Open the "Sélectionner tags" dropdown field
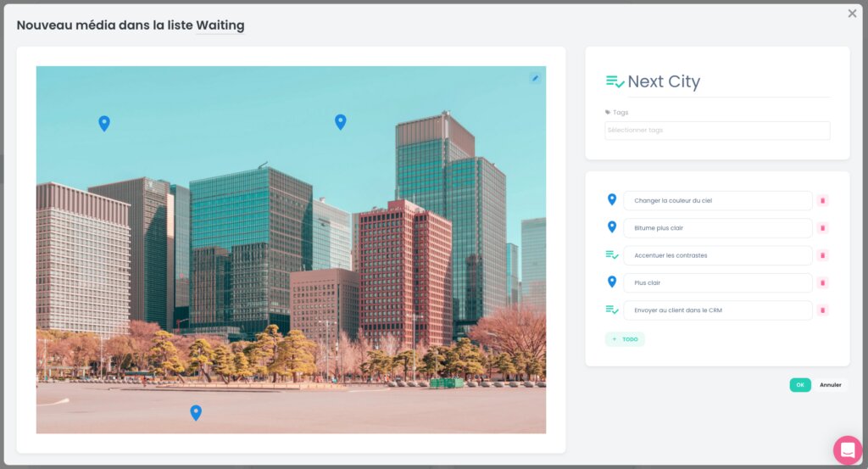Viewport: 868px width, 469px height. (717, 130)
